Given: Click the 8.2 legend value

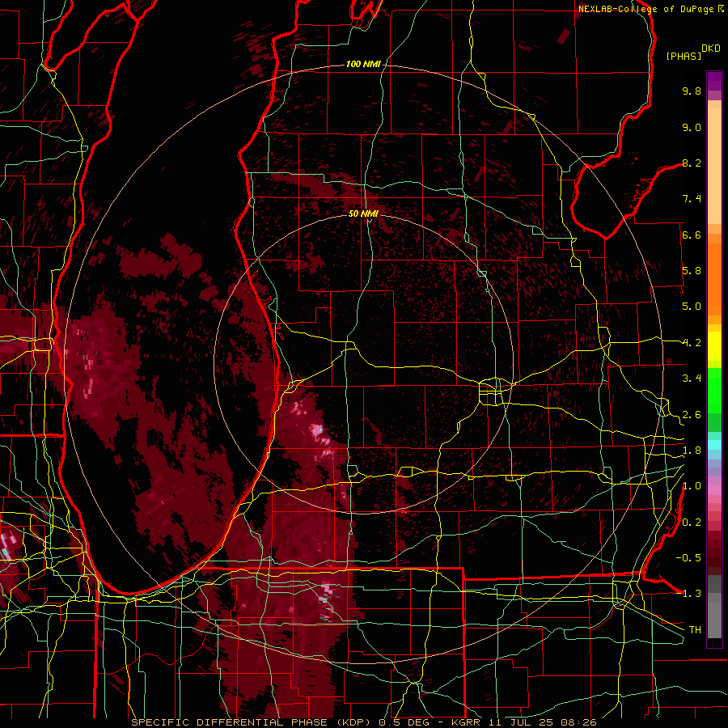Looking at the screenshot, I should [692, 163].
